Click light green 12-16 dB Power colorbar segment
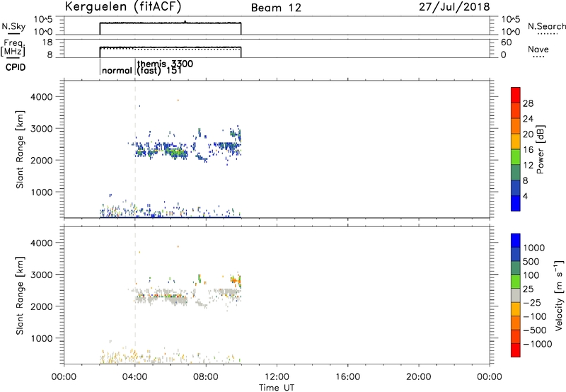The height and width of the screenshot is (392, 566). pos(516,157)
